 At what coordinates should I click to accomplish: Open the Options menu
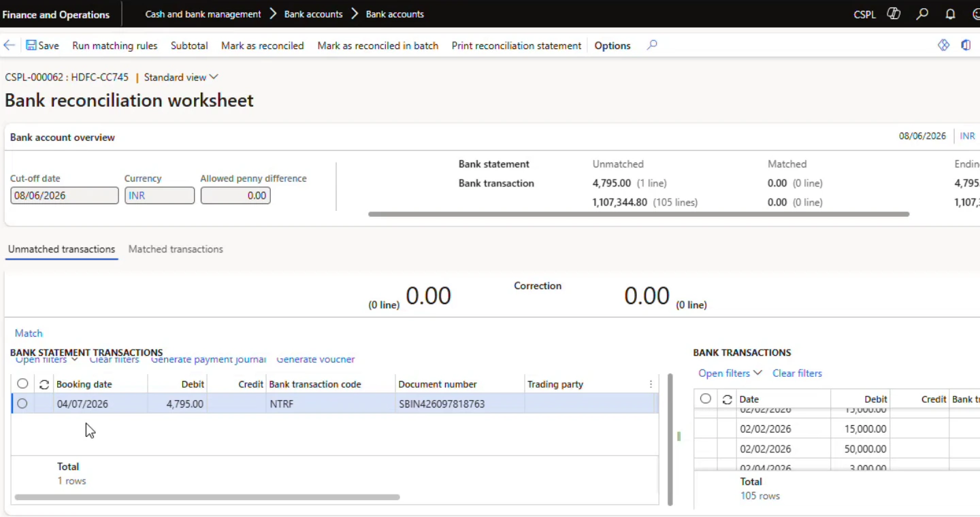click(x=612, y=46)
